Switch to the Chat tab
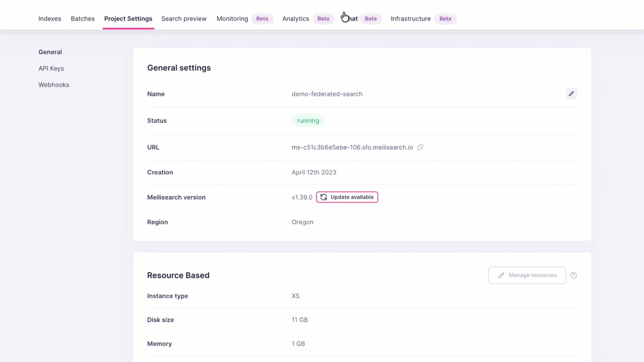The height and width of the screenshot is (362, 644). (352, 19)
